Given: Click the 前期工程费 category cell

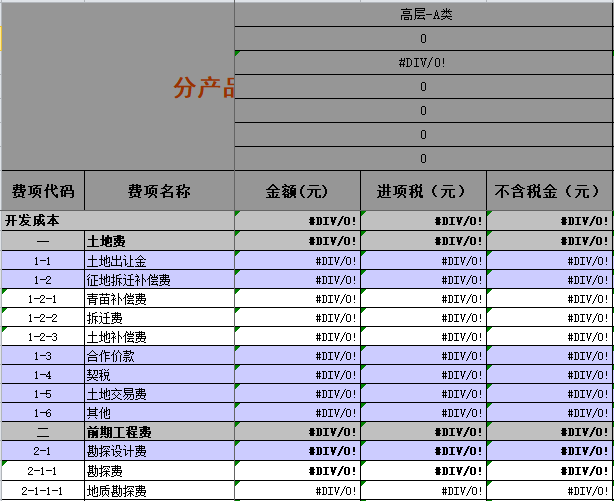Looking at the screenshot, I should pos(159,433).
